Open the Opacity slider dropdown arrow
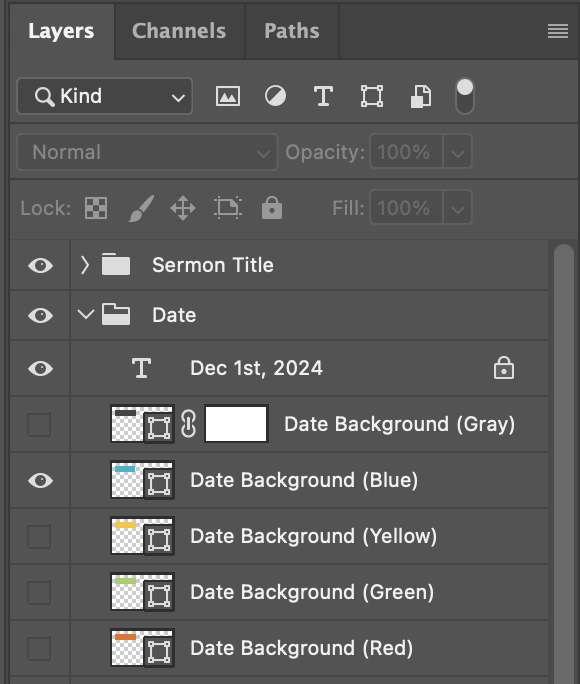The height and width of the screenshot is (684, 580). coord(457,152)
